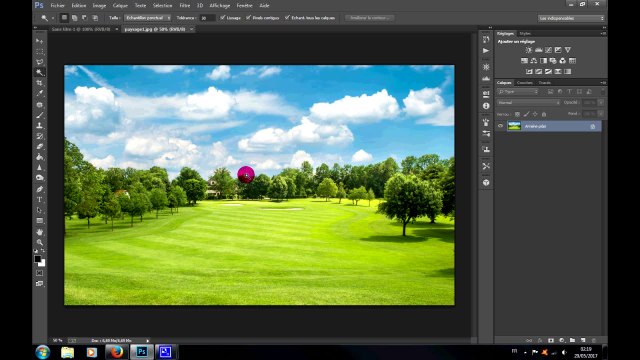The height and width of the screenshot is (360, 640).
Task: Select the Pen tool
Action: tap(40, 189)
